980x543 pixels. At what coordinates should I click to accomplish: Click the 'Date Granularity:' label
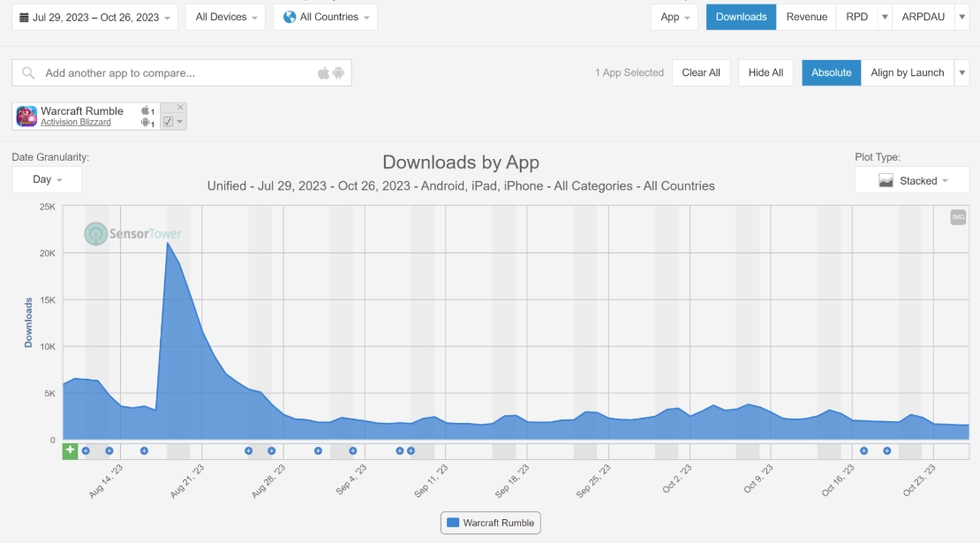click(x=50, y=157)
